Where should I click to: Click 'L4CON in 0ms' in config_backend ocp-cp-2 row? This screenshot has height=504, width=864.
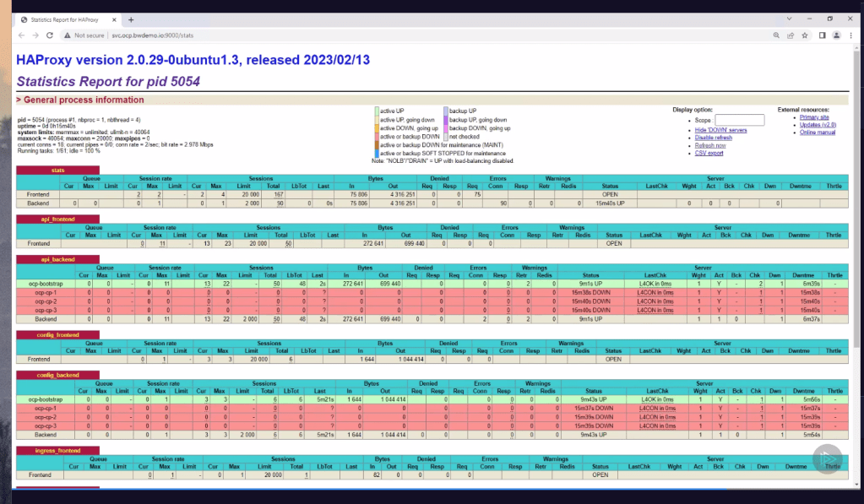[x=657, y=417]
